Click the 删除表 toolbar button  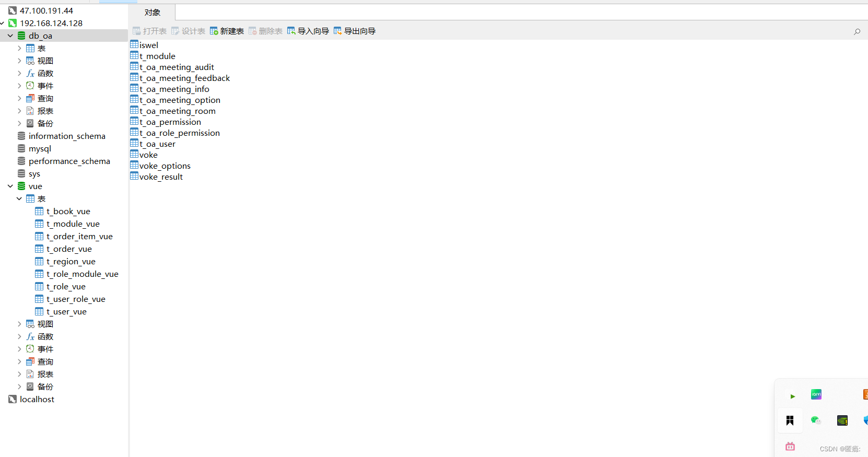265,31
